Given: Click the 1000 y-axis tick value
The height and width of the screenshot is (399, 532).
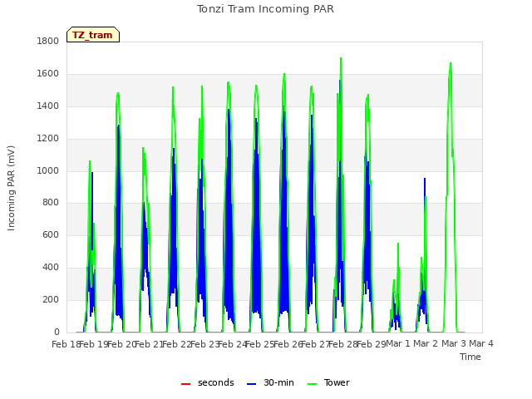Looking at the screenshot, I should [48, 170].
